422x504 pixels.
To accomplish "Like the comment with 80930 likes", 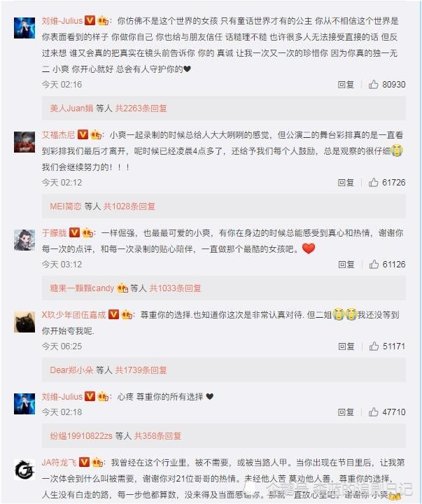I will (x=373, y=85).
